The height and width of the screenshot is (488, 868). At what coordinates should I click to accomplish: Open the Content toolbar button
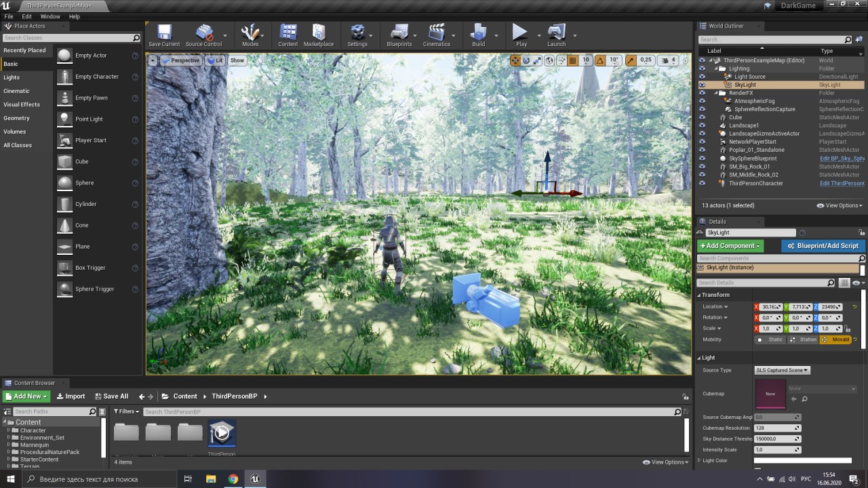click(288, 35)
